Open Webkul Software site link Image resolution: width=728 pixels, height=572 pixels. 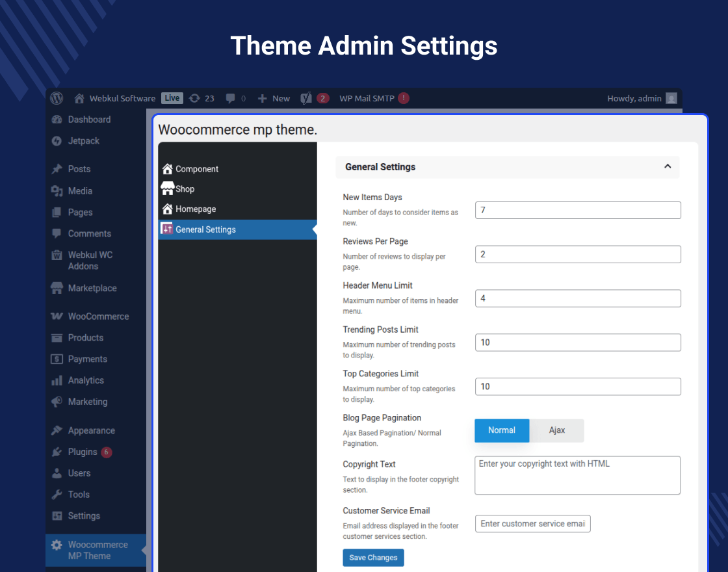click(x=122, y=98)
